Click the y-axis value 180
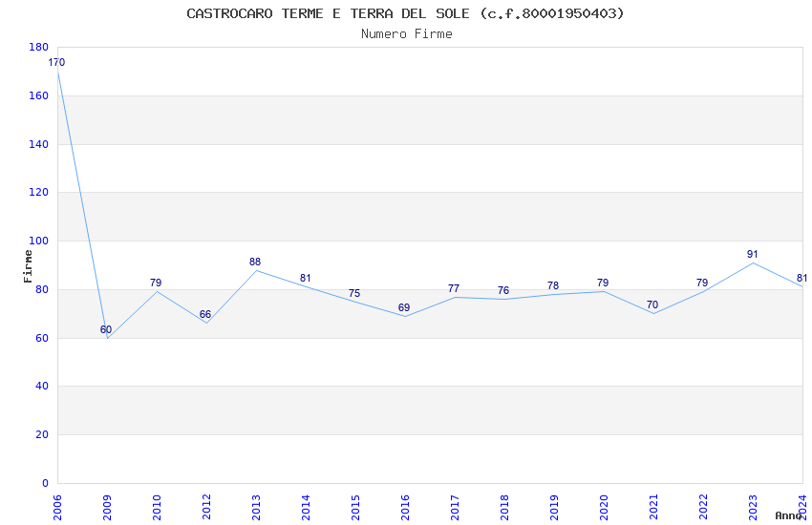The width and height of the screenshot is (812, 525). pos(39,47)
